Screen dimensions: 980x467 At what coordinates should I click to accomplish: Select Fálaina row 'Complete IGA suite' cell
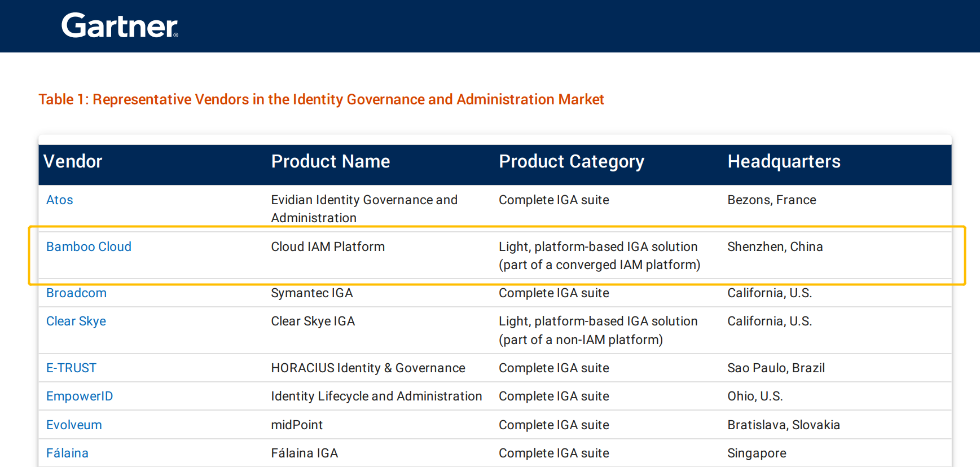[x=554, y=453]
